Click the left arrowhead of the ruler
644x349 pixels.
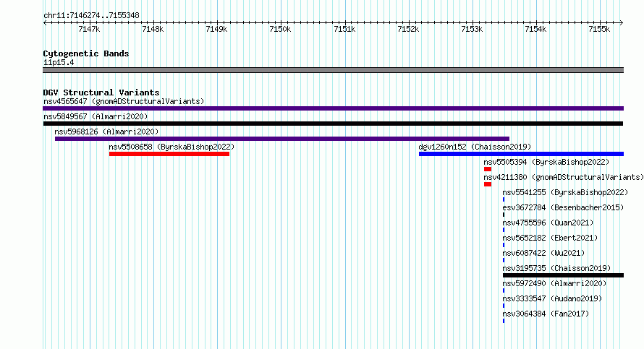[x=45, y=22]
